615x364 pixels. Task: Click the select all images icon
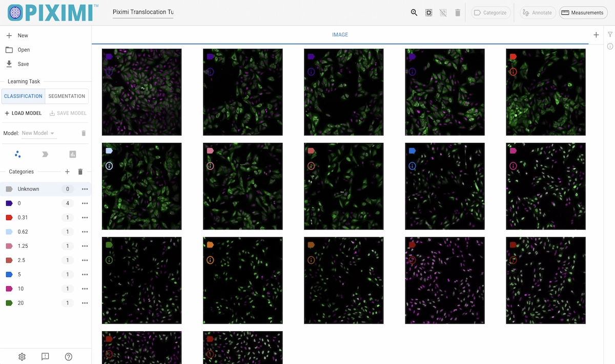(429, 13)
